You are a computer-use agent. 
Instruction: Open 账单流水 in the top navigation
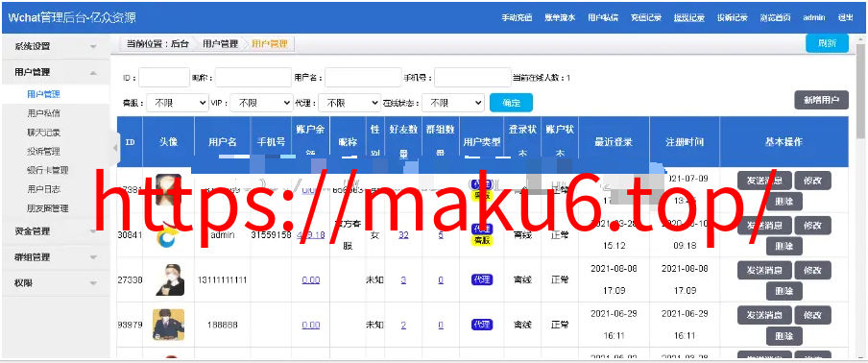pos(560,17)
